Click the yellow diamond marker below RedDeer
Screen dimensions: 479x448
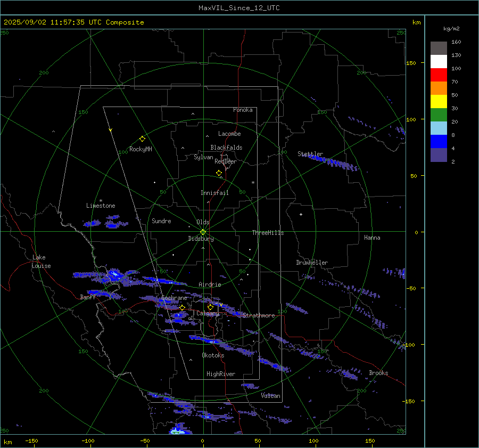point(219,173)
